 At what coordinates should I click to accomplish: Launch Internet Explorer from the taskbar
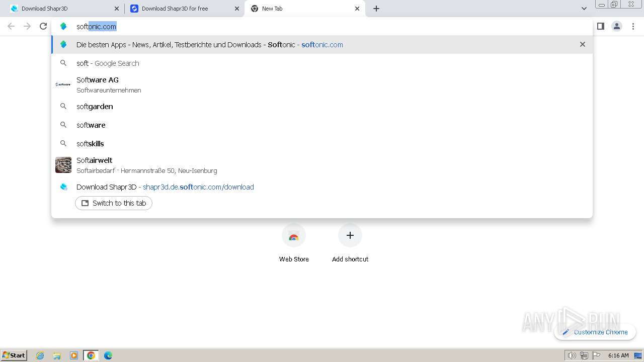coord(40,355)
